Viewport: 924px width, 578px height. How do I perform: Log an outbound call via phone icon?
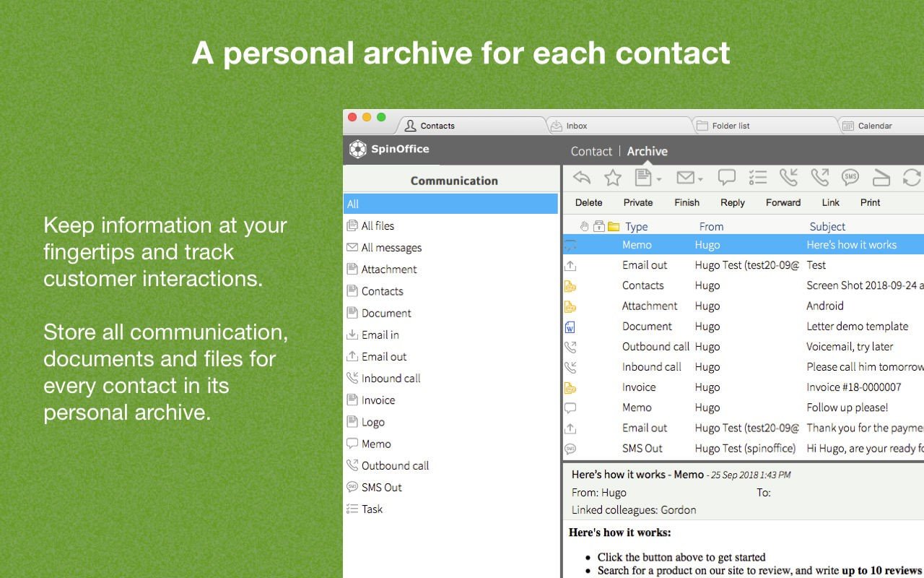[x=819, y=177]
